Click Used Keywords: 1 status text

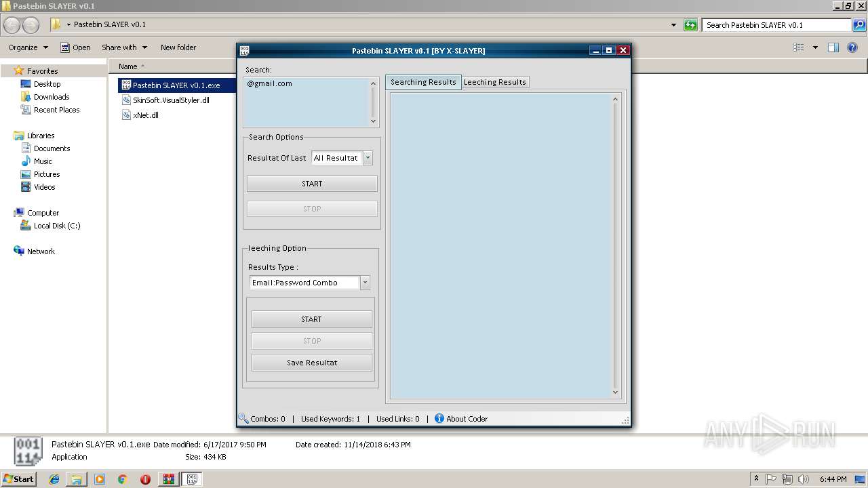click(x=330, y=419)
